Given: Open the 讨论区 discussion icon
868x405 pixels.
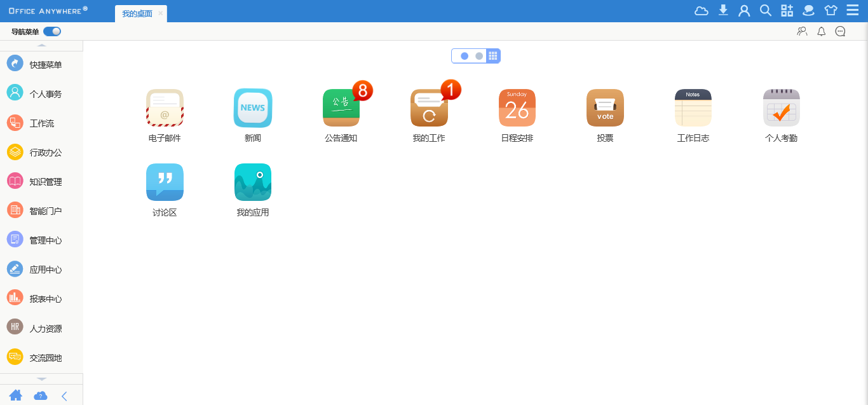Looking at the screenshot, I should [x=165, y=182].
